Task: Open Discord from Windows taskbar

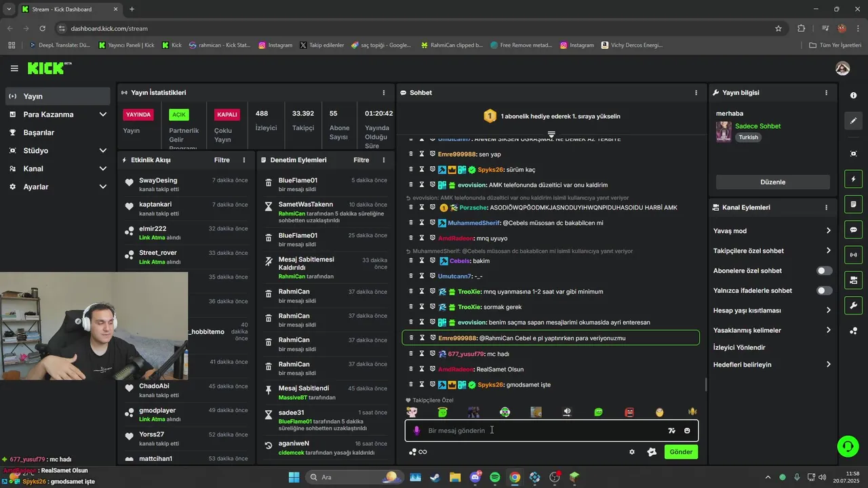Action: tap(475, 477)
